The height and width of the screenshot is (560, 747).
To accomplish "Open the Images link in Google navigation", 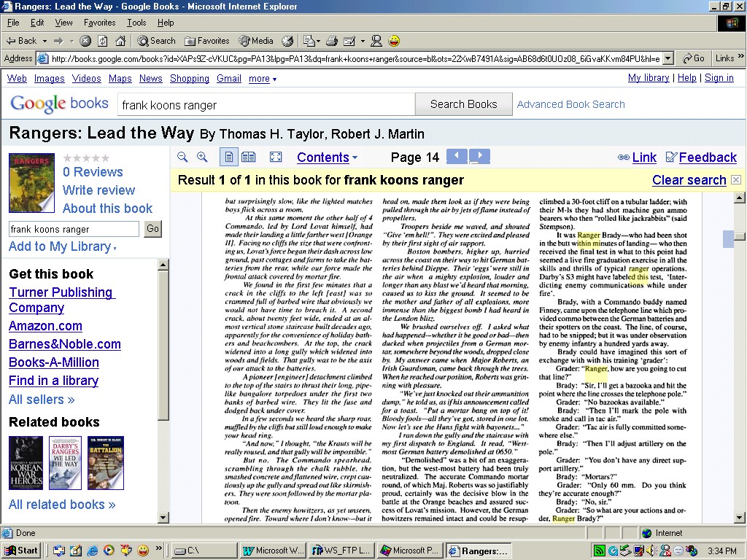I will 49,79.
